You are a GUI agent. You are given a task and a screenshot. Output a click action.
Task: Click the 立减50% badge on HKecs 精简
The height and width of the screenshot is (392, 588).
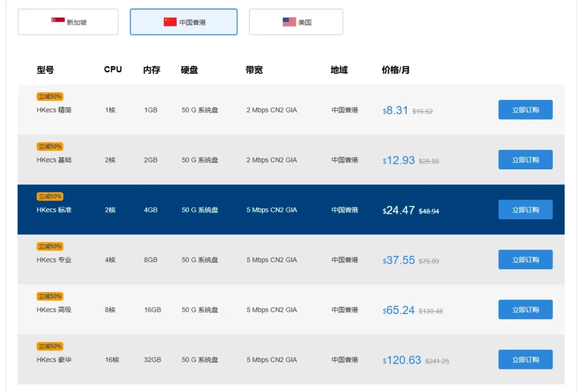[50, 96]
